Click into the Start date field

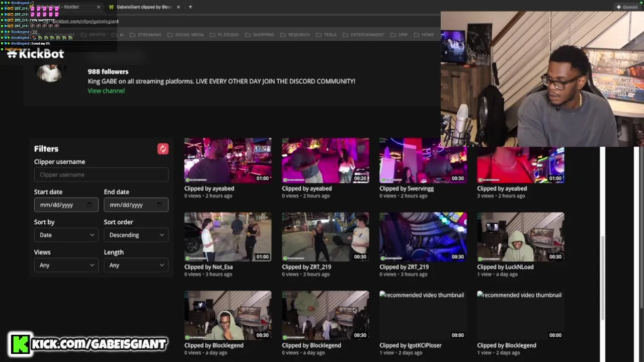(x=66, y=205)
